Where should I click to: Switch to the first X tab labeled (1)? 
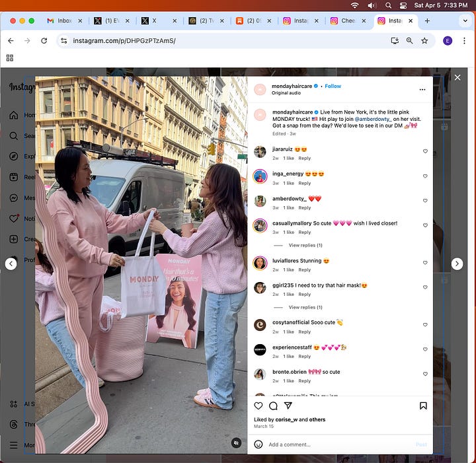point(112,20)
